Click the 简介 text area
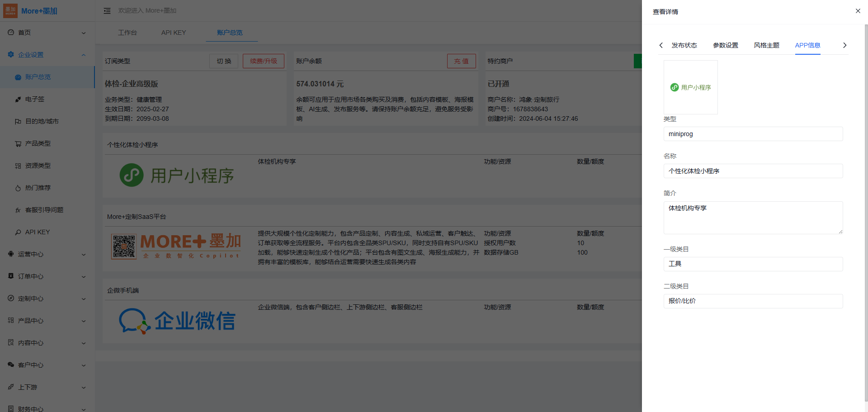The image size is (868, 412). point(753,218)
